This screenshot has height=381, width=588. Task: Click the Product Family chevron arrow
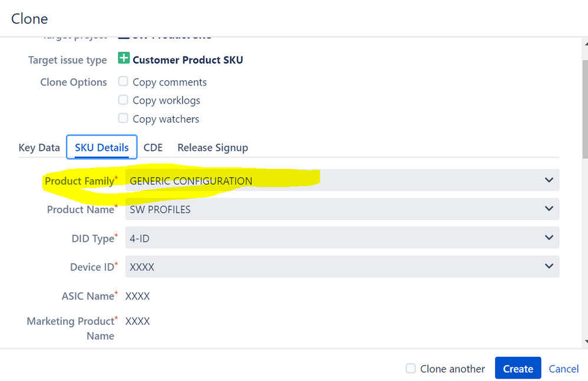pyautogui.click(x=549, y=180)
